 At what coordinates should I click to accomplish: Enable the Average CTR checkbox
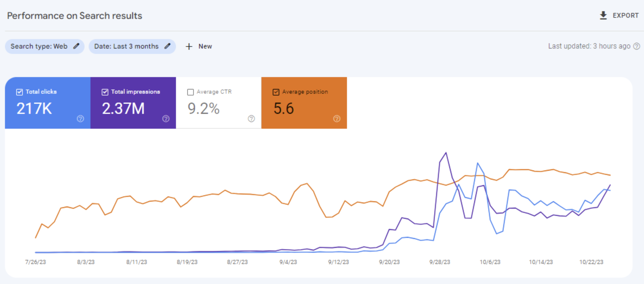(x=190, y=92)
